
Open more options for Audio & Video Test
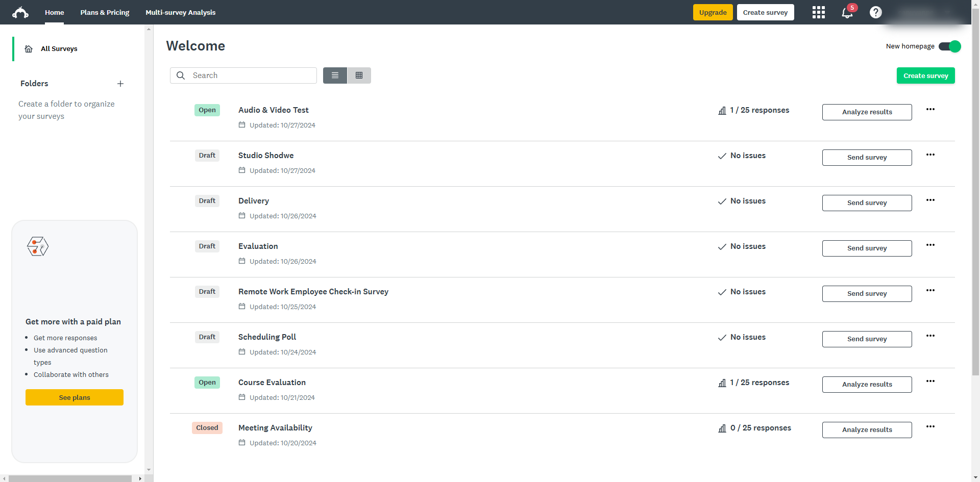[930, 109]
